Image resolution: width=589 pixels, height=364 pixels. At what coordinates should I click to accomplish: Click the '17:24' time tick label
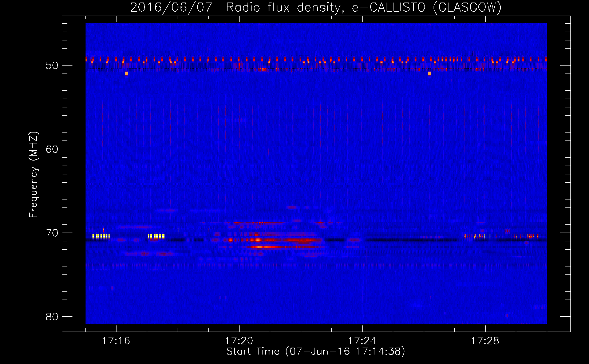pyautogui.click(x=362, y=341)
